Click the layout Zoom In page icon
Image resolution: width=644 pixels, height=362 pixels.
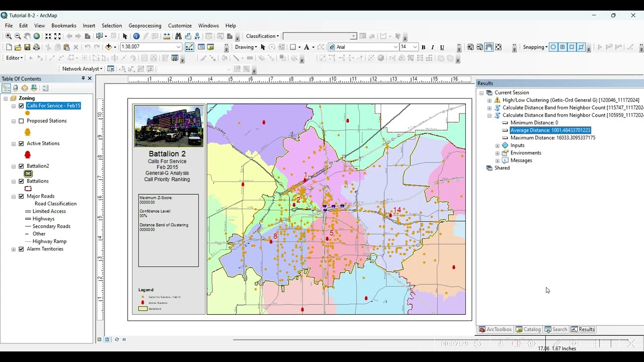[470, 47]
